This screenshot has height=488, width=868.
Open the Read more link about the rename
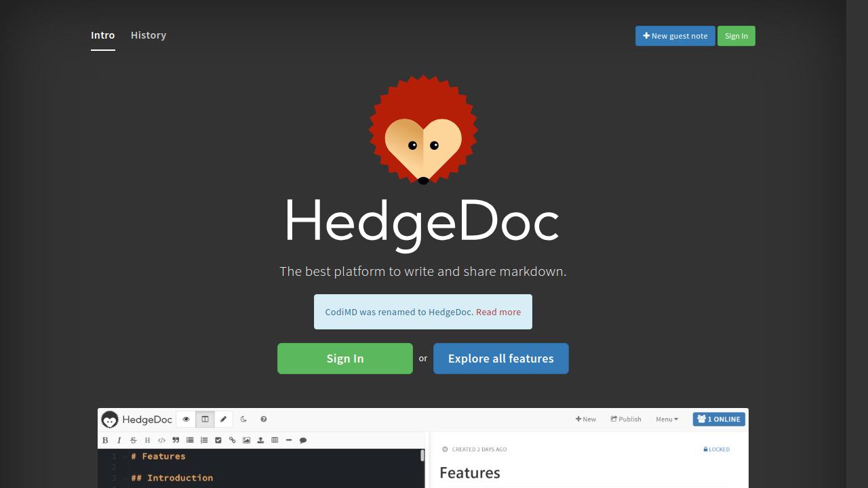[498, 312]
